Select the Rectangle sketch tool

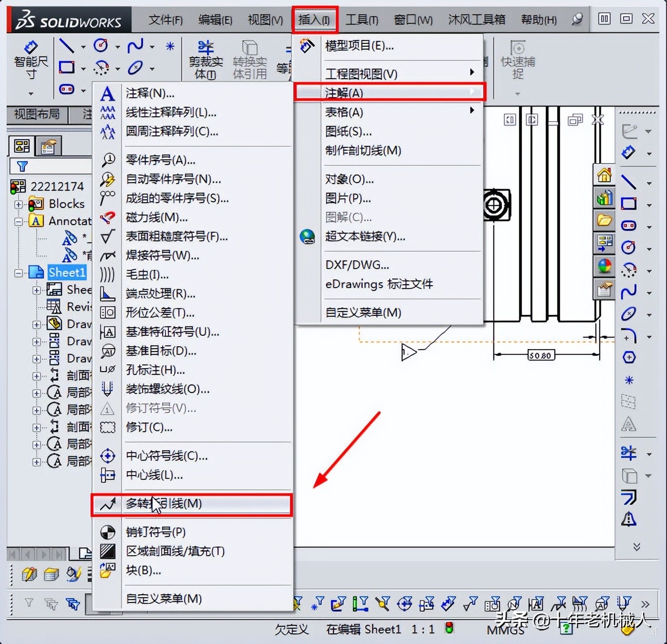pos(67,68)
